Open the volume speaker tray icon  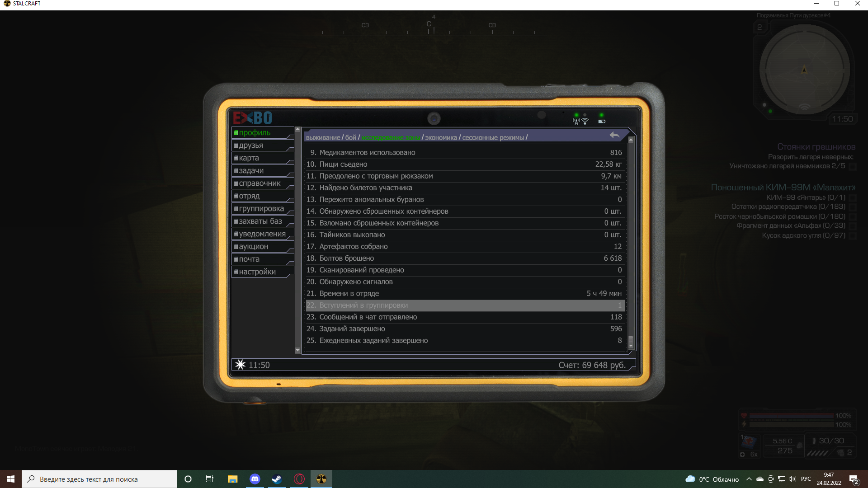[792, 479]
